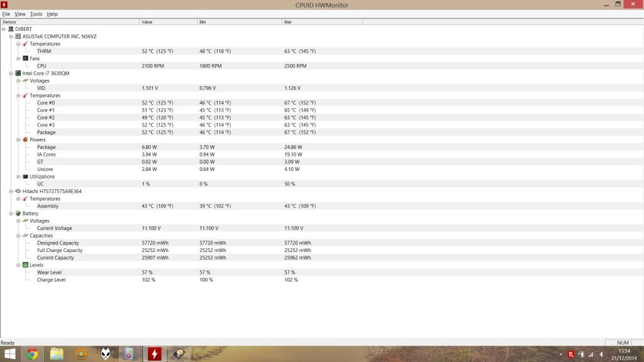Click the Max column header
Viewport: 644px width, 362px height.
click(x=322, y=22)
